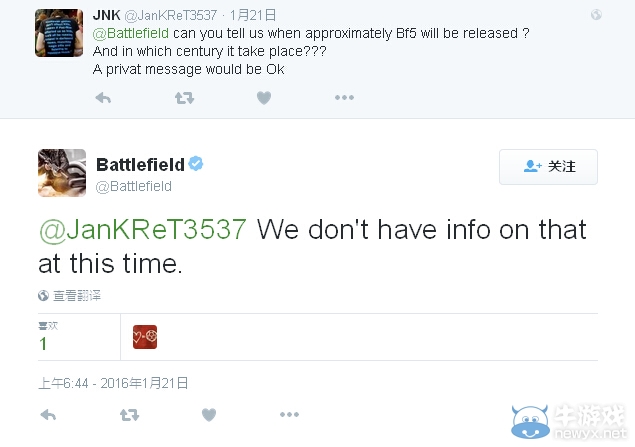Viewport: 635px width, 447px height.
Task: Open the 上午6:44 - 2016年1月21日 timestamp
Action: coord(113,383)
